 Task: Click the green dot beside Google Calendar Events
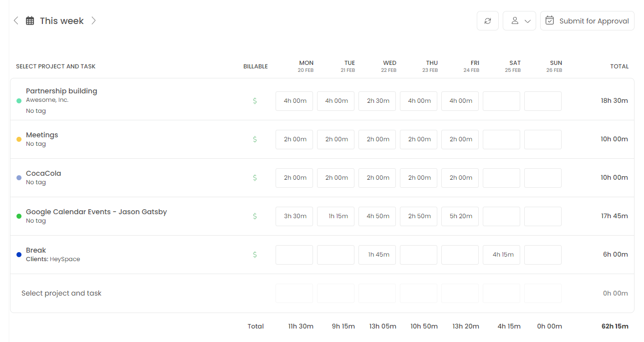19,216
